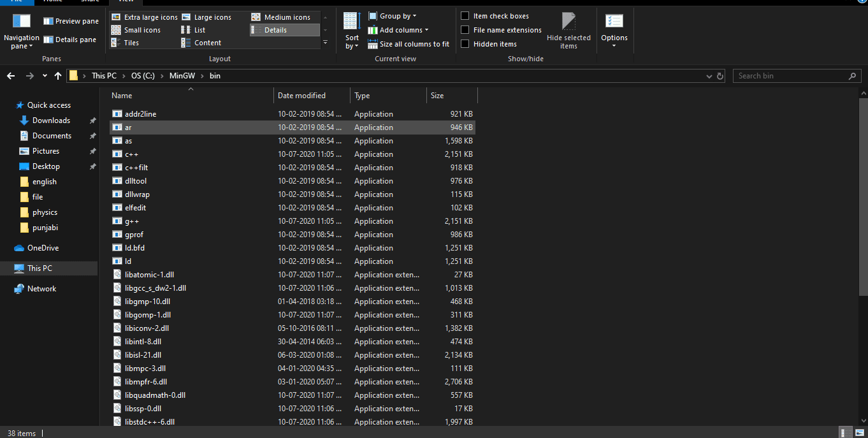Viewport: 868px width, 438px height.
Task: Open the Add columns dropdown
Action: (x=398, y=29)
